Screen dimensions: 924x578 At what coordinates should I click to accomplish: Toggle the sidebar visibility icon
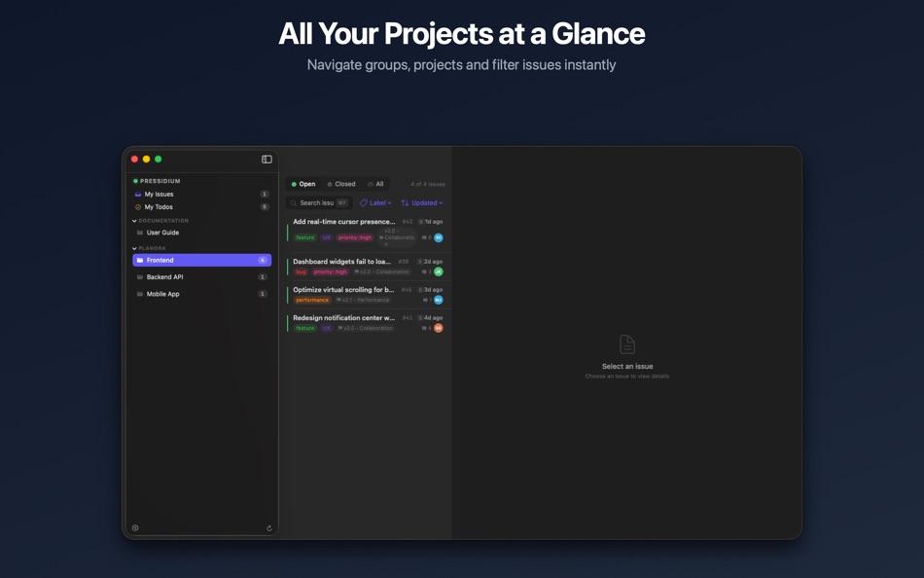tap(267, 160)
